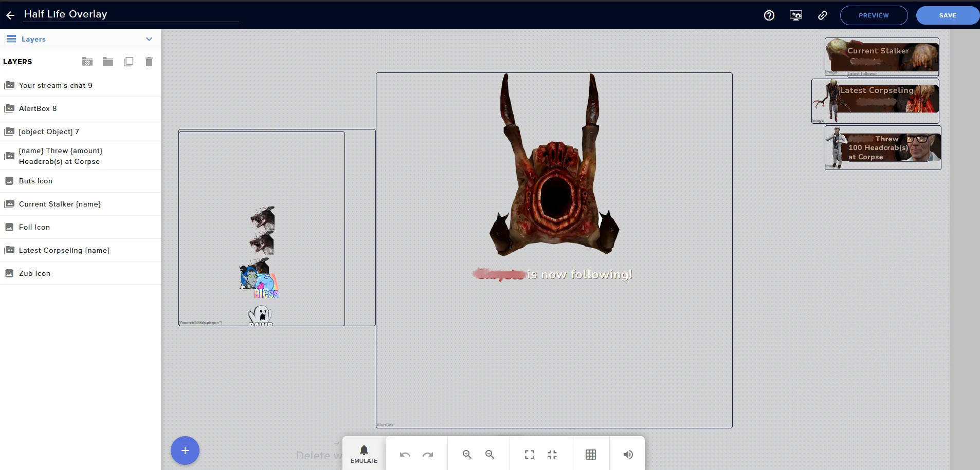This screenshot has height=470, width=980.
Task: Click the EMULATE bell button
Action: tap(364, 454)
